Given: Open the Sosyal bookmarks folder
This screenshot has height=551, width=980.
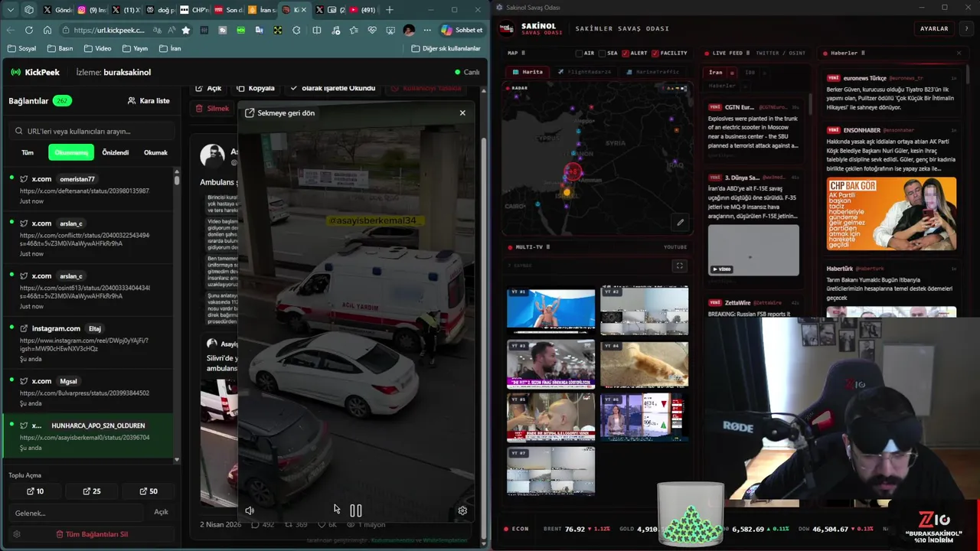Looking at the screenshot, I should pos(21,48).
